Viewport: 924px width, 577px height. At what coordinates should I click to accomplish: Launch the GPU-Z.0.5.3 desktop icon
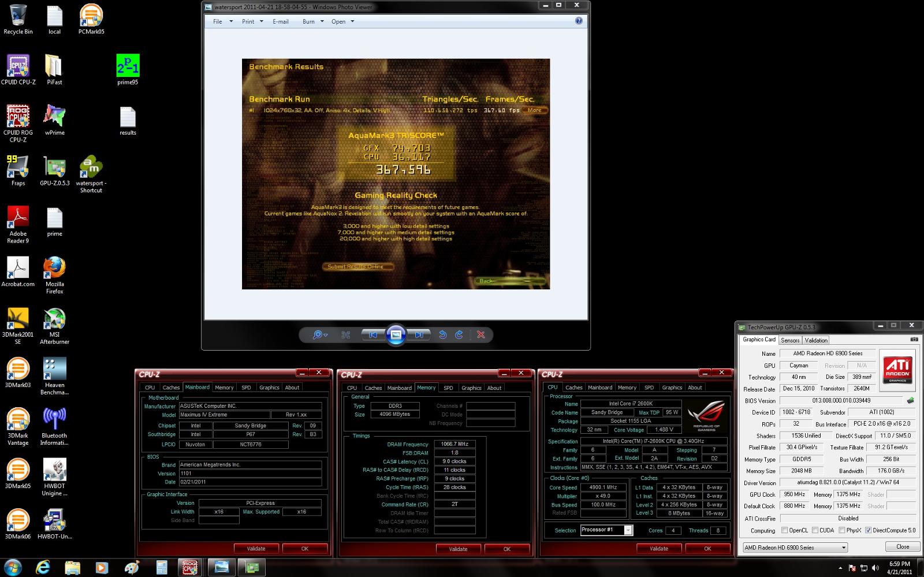coord(54,171)
